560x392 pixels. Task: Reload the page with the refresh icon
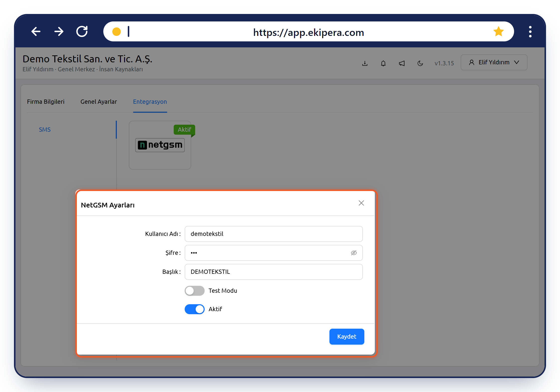[82, 31]
